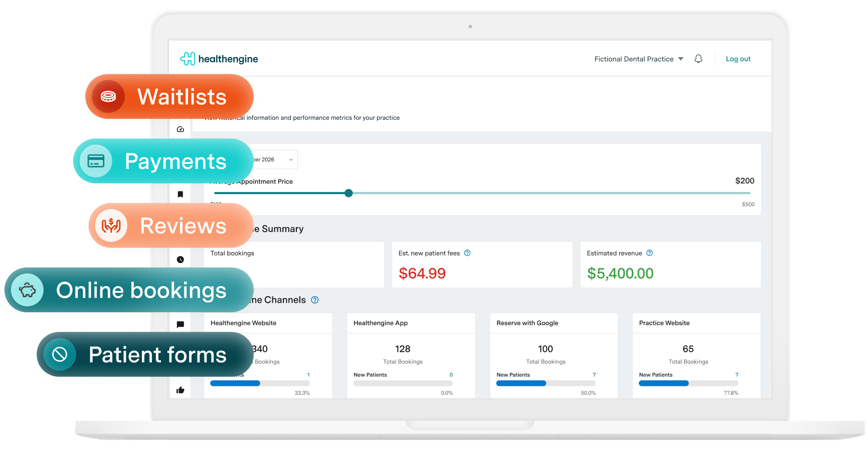868x451 pixels.
Task: Select the Waitlists feature pill
Action: [x=169, y=97]
